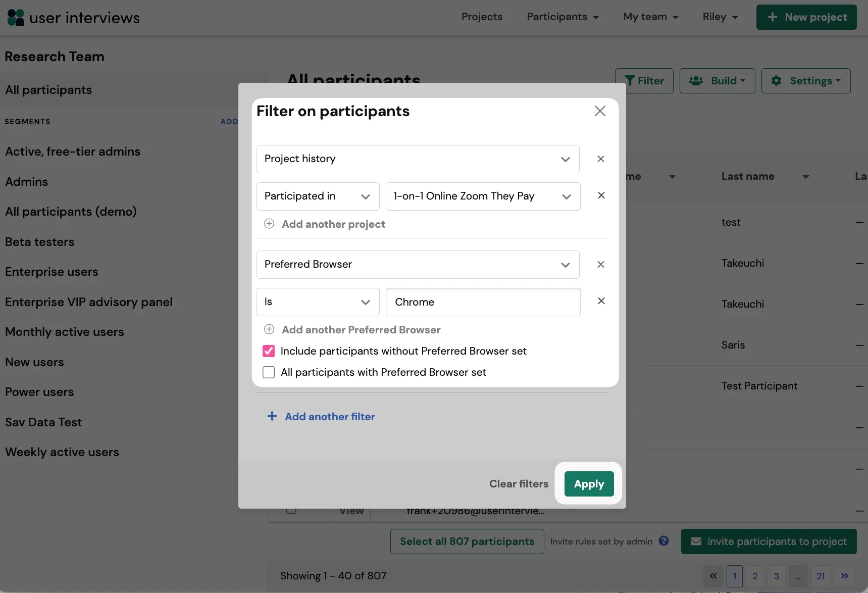This screenshot has width=868, height=593.
Task: Go to first page with double-left arrows
Action: (713, 576)
